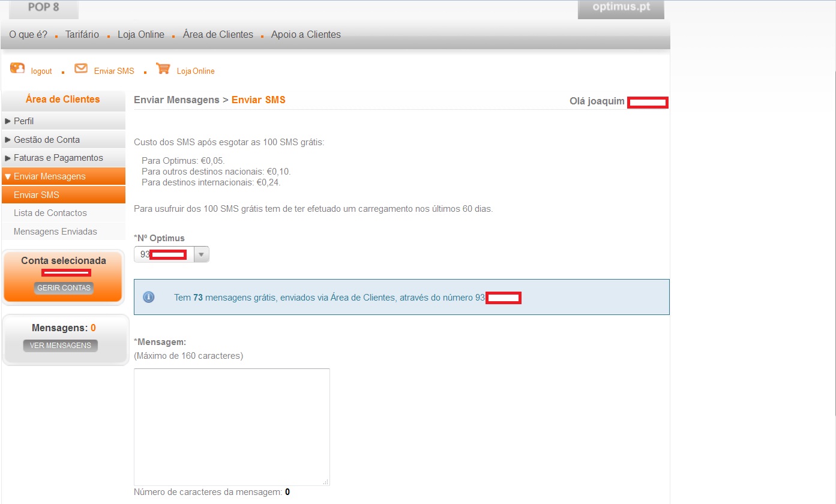Click the VER MENSAGENS button
836x504 pixels.
point(60,346)
